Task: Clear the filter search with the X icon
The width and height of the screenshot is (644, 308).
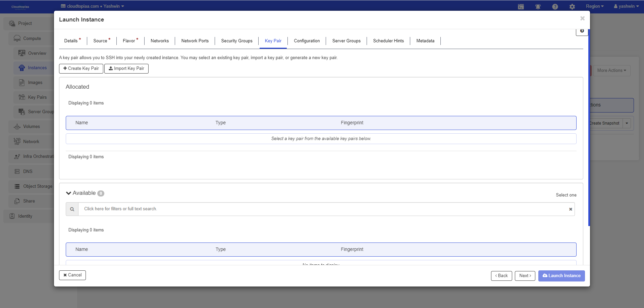Action: pos(570,209)
